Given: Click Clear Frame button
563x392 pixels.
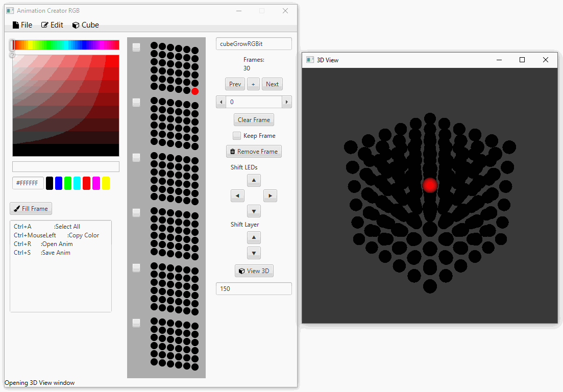Looking at the screenshot, I should (x=254, y=120).
